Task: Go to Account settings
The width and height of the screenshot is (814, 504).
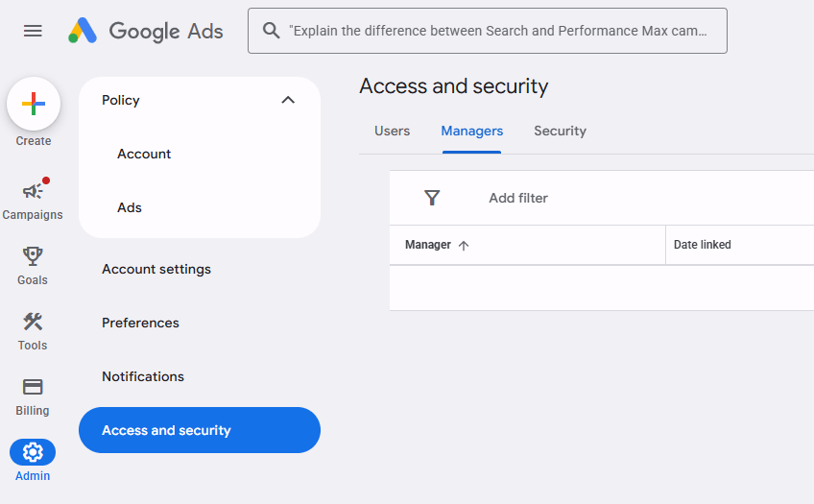Action: tap(156, 269)
